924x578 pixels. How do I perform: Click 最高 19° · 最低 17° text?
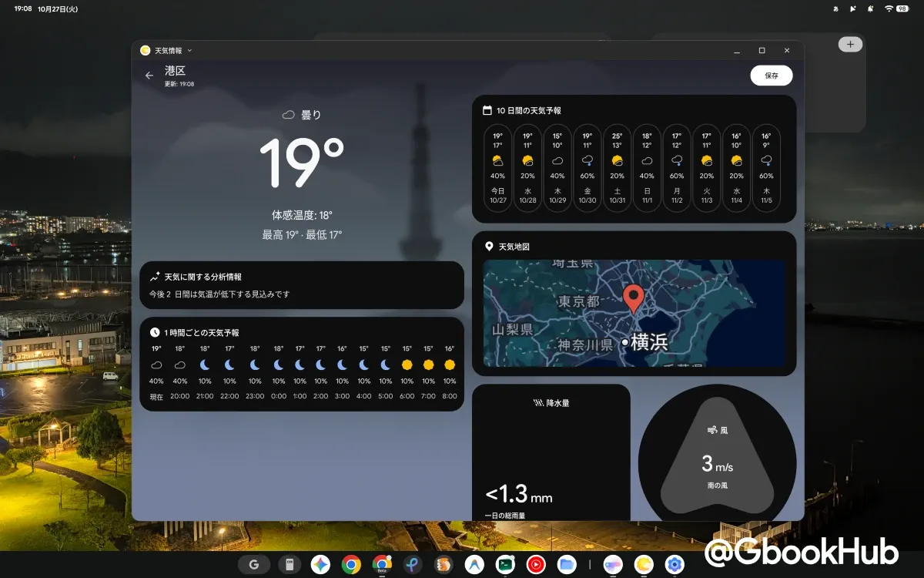(x=302, y=234)
